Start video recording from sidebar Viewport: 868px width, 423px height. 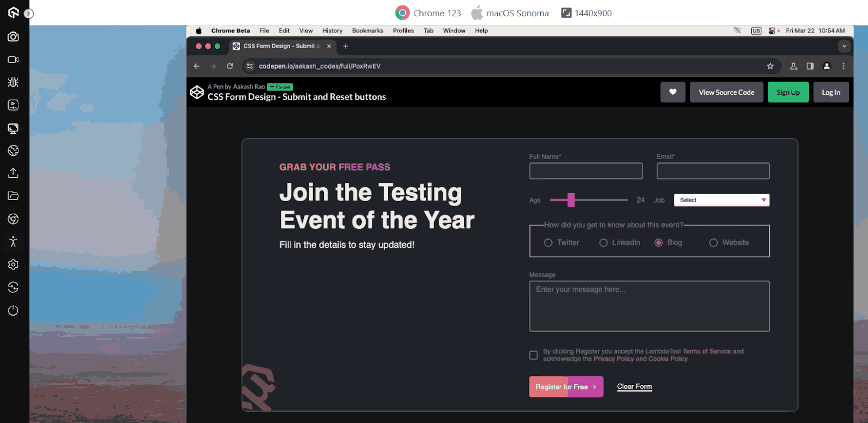(13, 60)
